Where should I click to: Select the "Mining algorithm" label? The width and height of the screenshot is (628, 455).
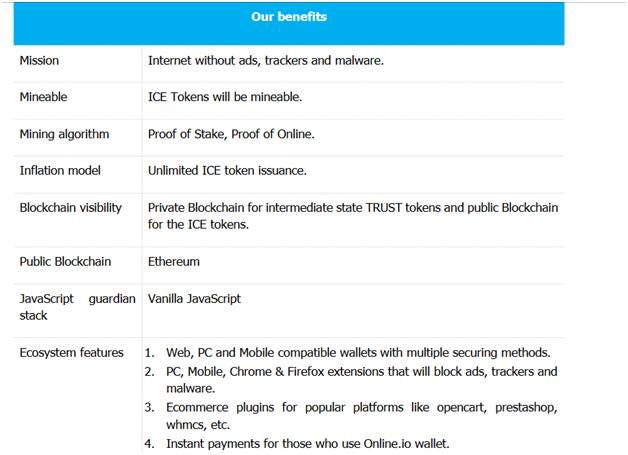[x=64, y=134]
